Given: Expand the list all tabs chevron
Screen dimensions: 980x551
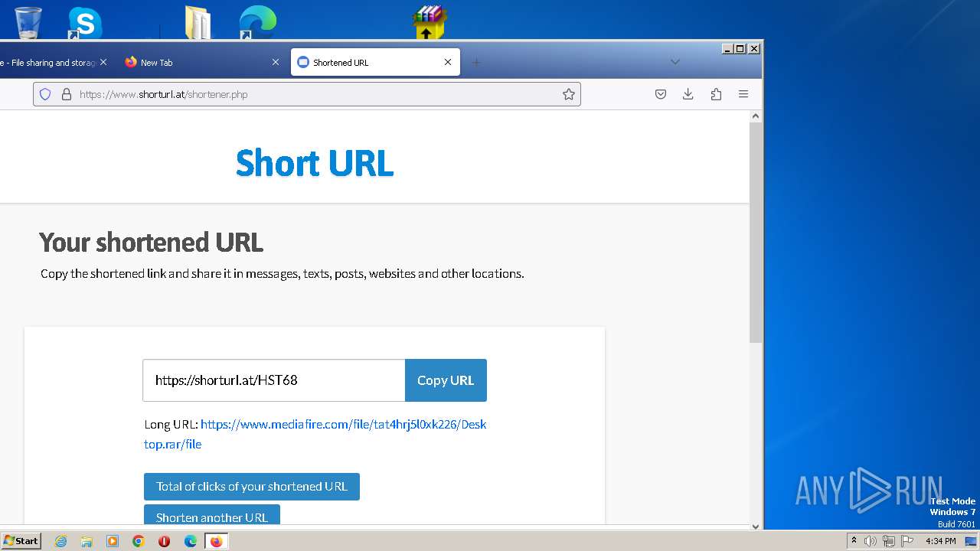Looking at the screenshot, I should click(x=675, y=62).
